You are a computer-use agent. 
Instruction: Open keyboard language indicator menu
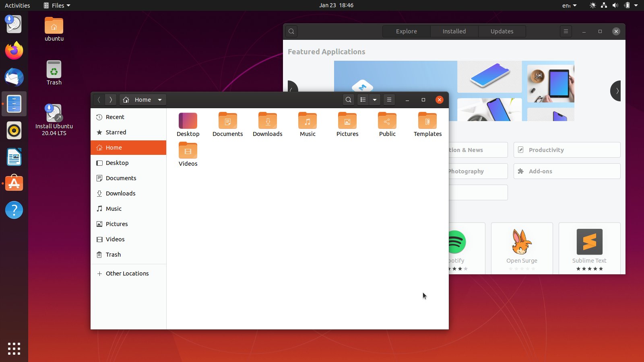coord(569,5)
